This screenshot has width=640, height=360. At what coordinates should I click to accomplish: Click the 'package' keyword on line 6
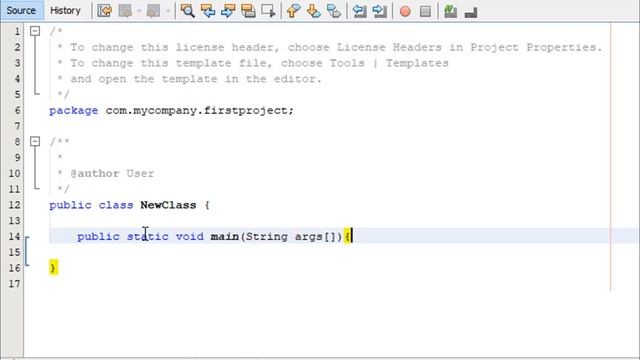coord(73,111)
